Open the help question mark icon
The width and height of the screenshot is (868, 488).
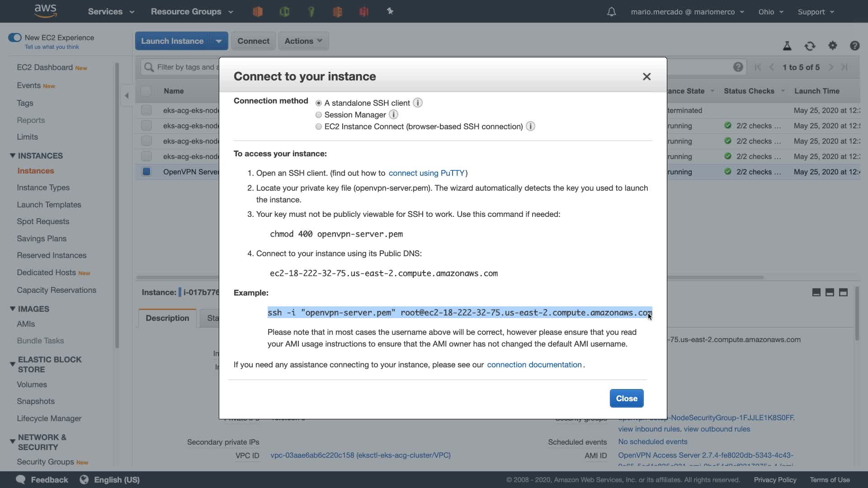pos(854,46)
